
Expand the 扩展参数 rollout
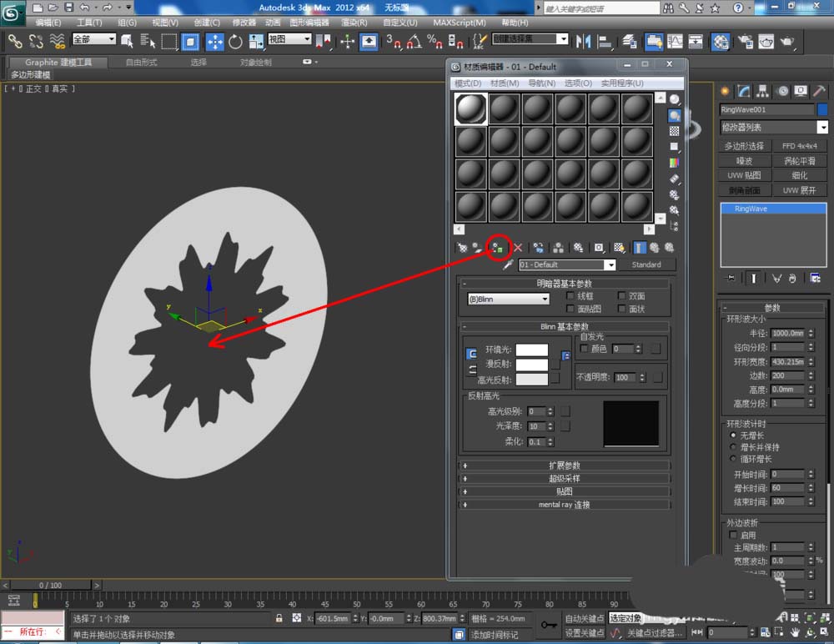pos(564,465)
